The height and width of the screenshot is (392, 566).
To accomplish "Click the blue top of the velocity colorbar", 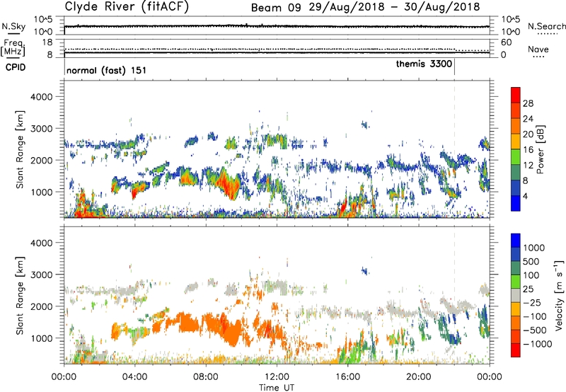I will pos(516,241).
